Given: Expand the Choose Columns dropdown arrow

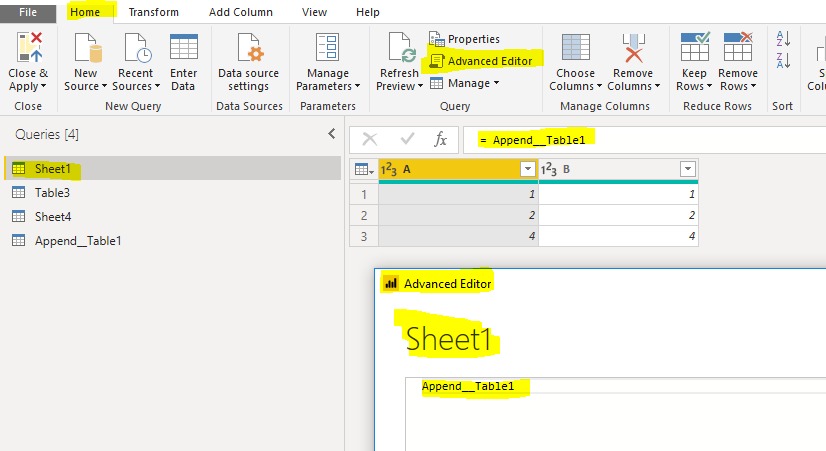Looking at the screenshot, I should [x=599, y=86].
